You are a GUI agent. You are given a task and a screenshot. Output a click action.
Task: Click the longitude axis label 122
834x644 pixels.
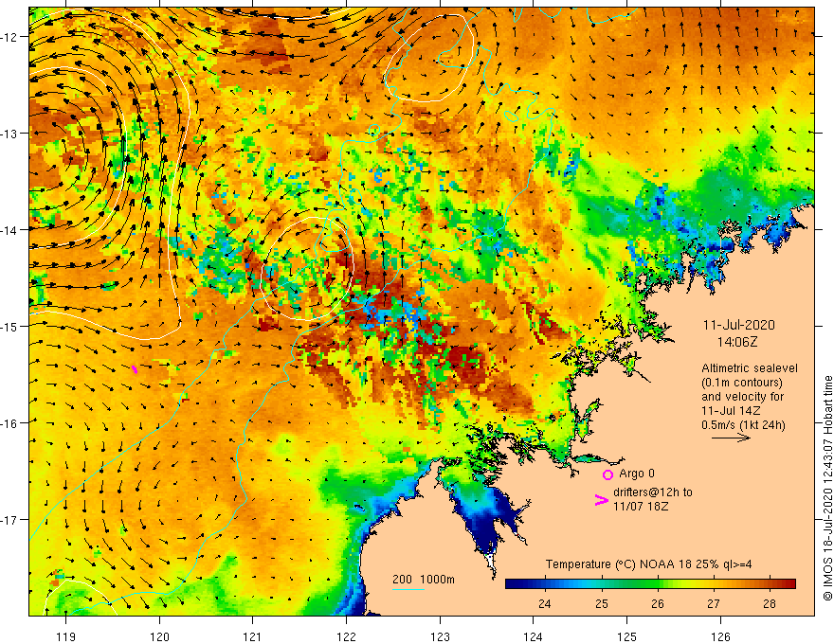click(x=346, y=636)
